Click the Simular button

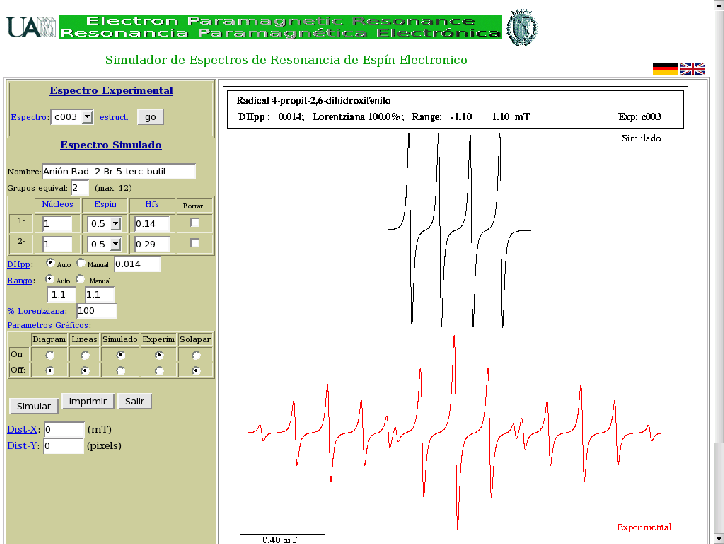coord(34,406)
